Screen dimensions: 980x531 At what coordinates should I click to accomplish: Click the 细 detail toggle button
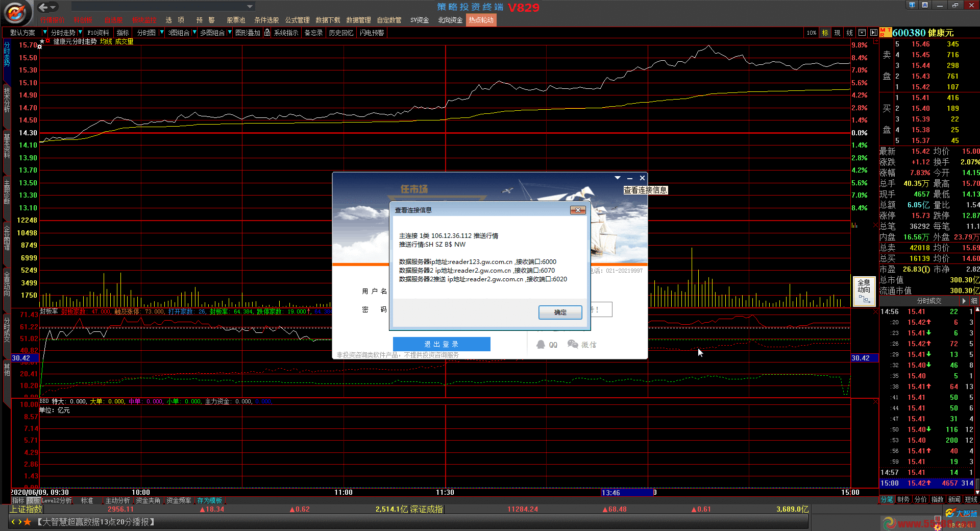pos(974,301)
